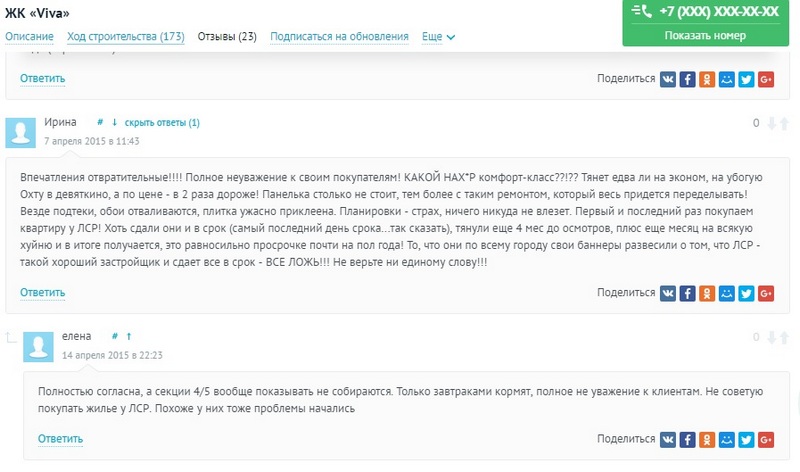
Task: Click Ответить under Ирина's review
Action: pos(42,293)
